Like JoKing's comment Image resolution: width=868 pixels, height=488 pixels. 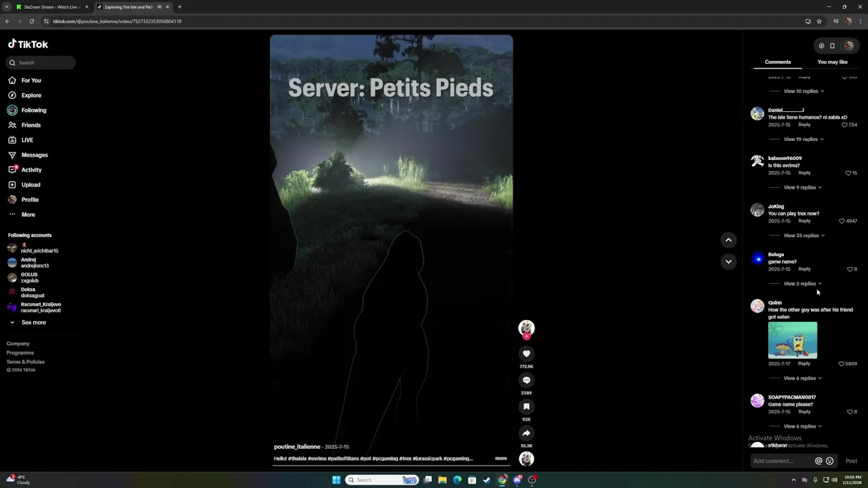tap(842, 221)
